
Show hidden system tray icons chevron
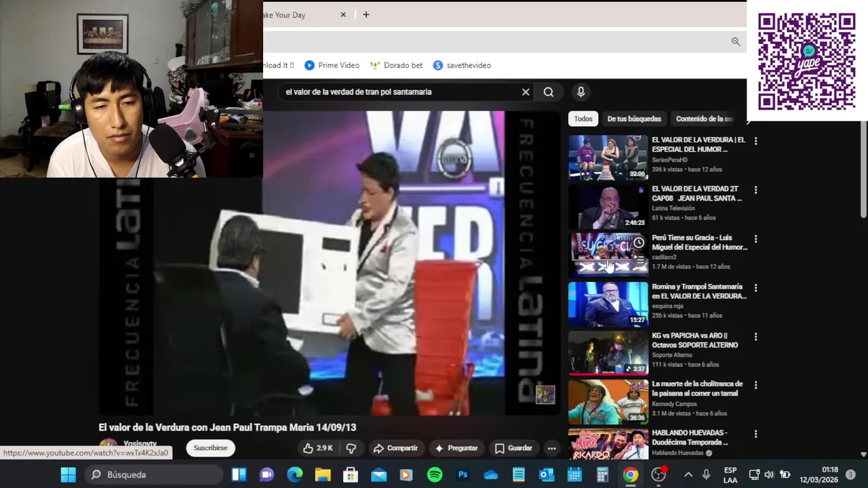(688, 474)
